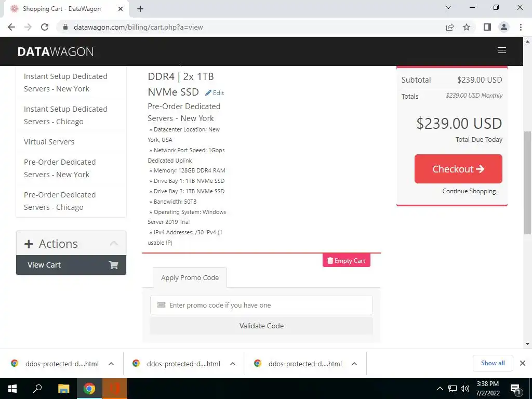Open the notification center icon
532x399 pixels.
[x=515, y=389]
